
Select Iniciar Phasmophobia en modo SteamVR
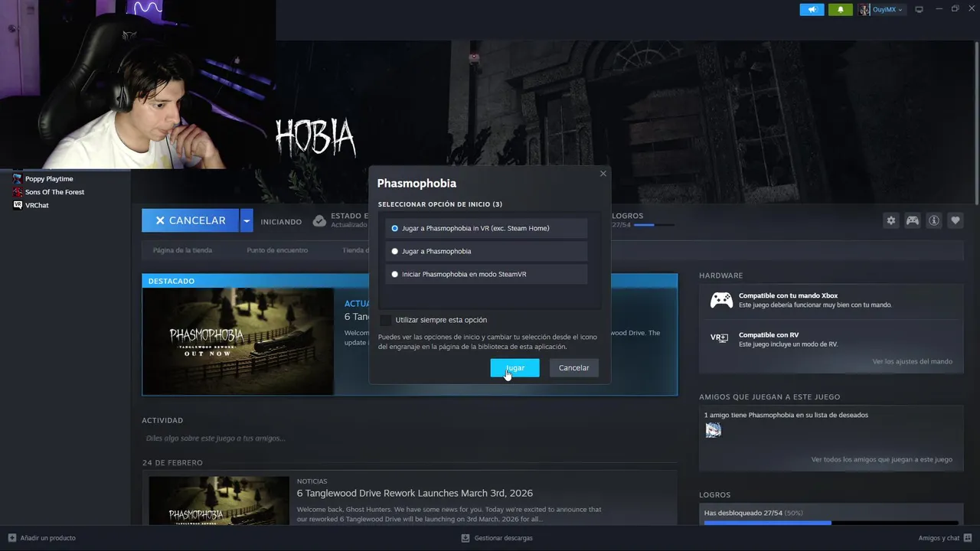point(486,274)
